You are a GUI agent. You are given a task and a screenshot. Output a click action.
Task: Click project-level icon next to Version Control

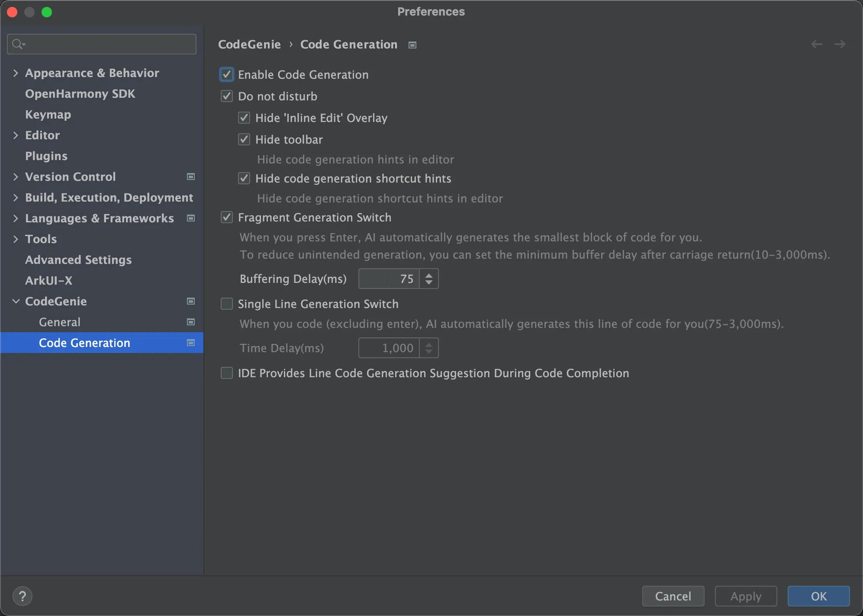pyautogui.click(x=190, y=176)
